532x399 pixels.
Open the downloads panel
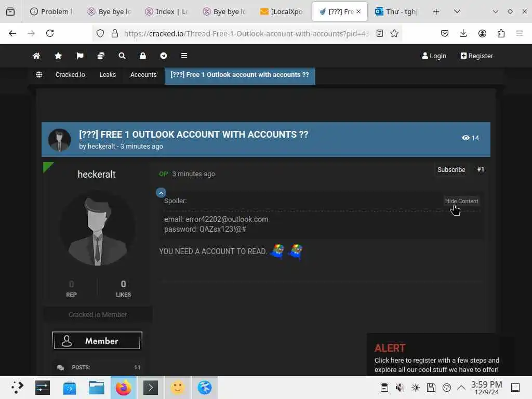[463, 33]
